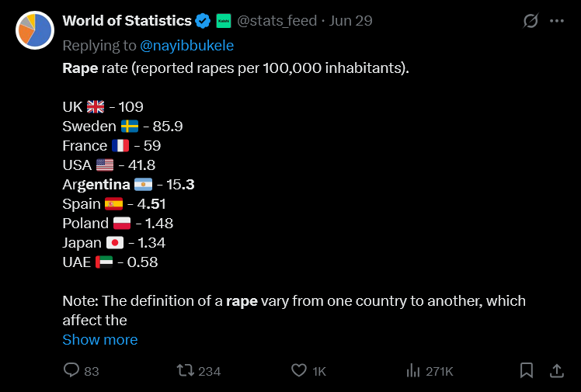This screenshot has width=581, height=392.
Task: Click the 83 replies count
Action: (x=92, y=371)
